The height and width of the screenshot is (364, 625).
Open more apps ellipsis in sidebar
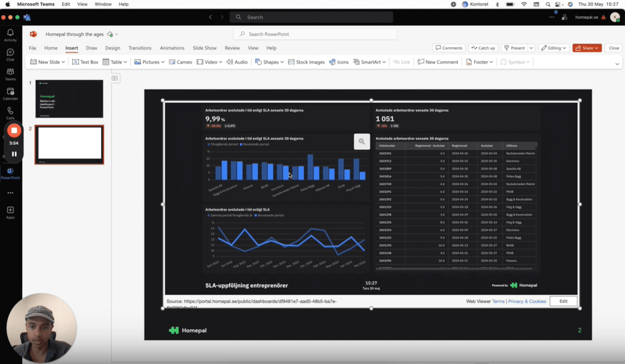pos(10,193)
